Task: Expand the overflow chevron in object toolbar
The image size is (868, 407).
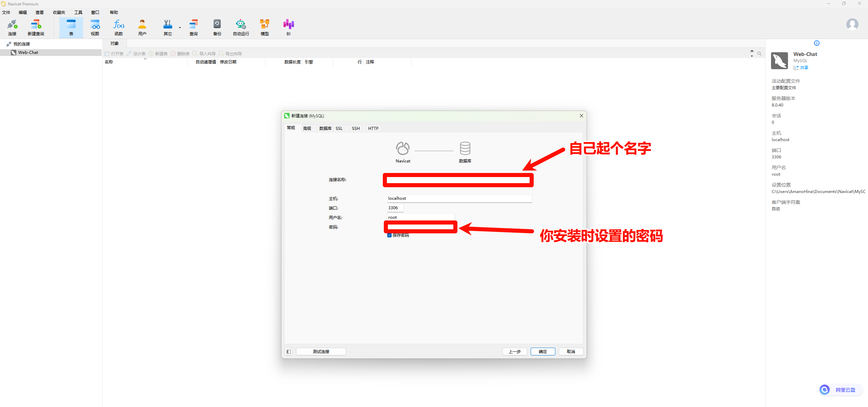Action: 752,53
